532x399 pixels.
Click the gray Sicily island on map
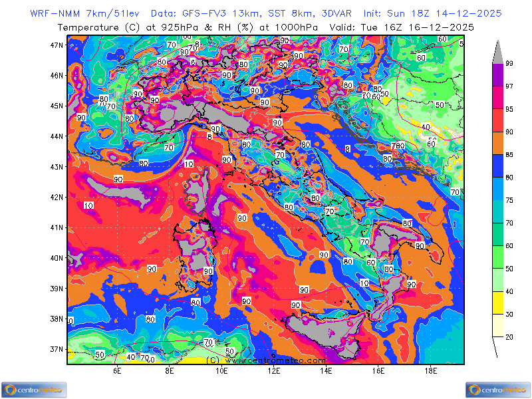[x=319, y=330]
